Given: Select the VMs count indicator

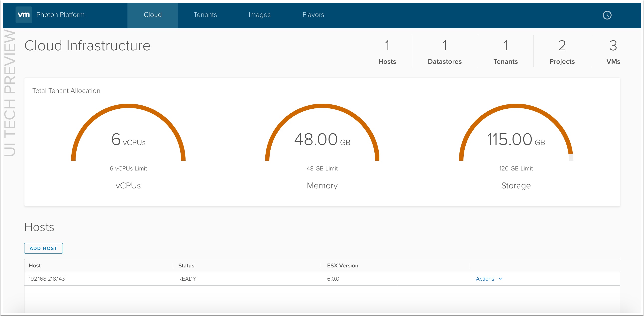Looking at the screenshot, I should click(613, 51).
